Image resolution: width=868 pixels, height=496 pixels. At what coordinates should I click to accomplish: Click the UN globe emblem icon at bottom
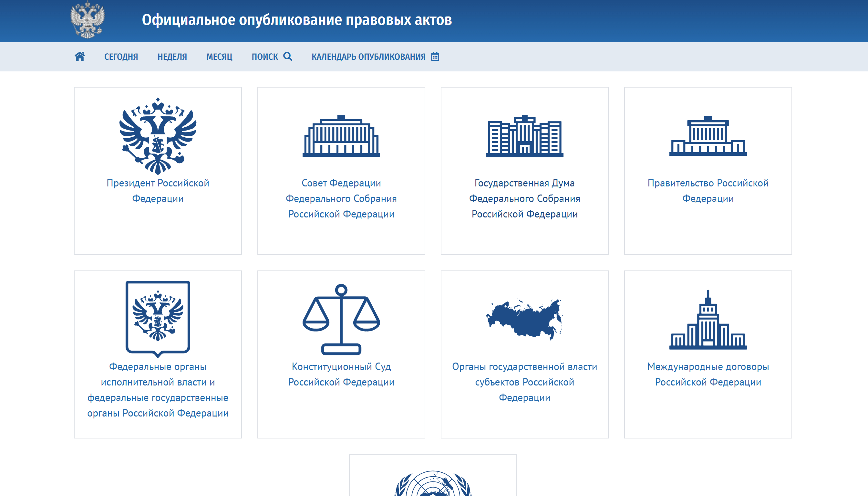click(433, 483)
